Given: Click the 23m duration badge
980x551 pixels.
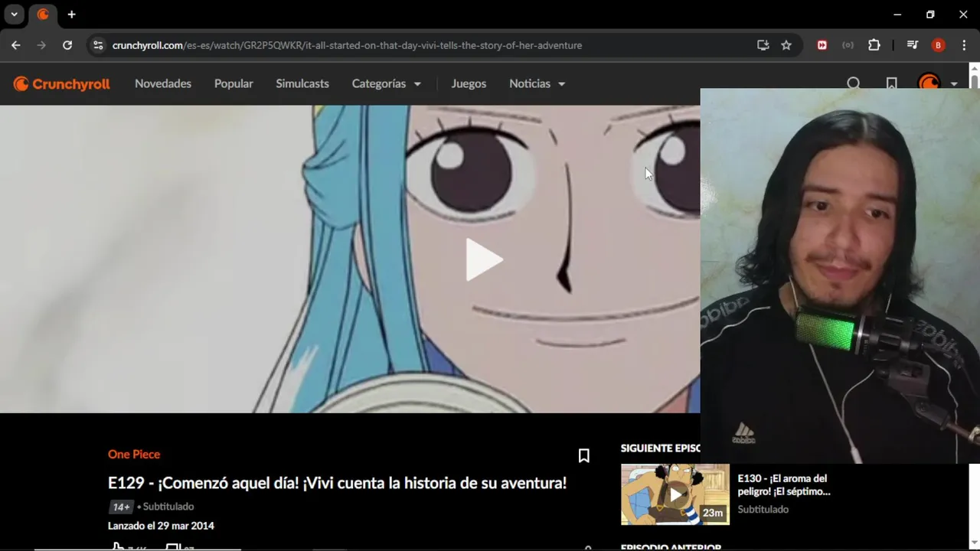Looking at the screenshot, I should (x=713, y=513).
